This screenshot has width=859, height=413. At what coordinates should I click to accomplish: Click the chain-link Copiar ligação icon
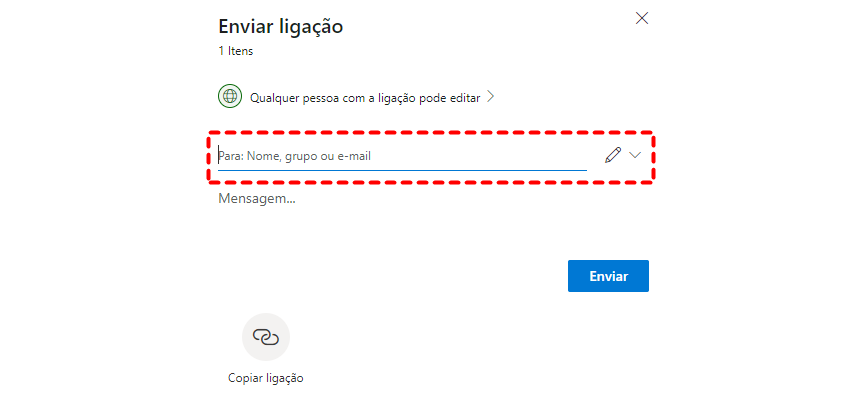[x=265, y=337]
